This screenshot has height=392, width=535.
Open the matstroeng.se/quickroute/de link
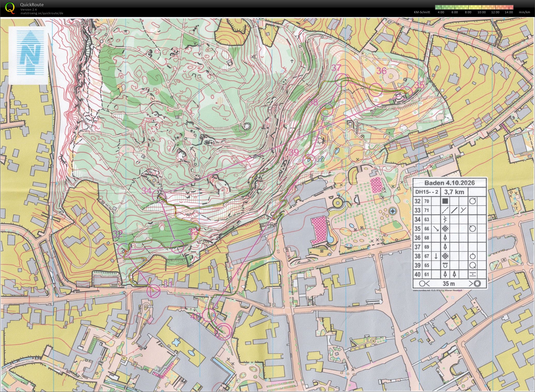click(x=42, y=13)
